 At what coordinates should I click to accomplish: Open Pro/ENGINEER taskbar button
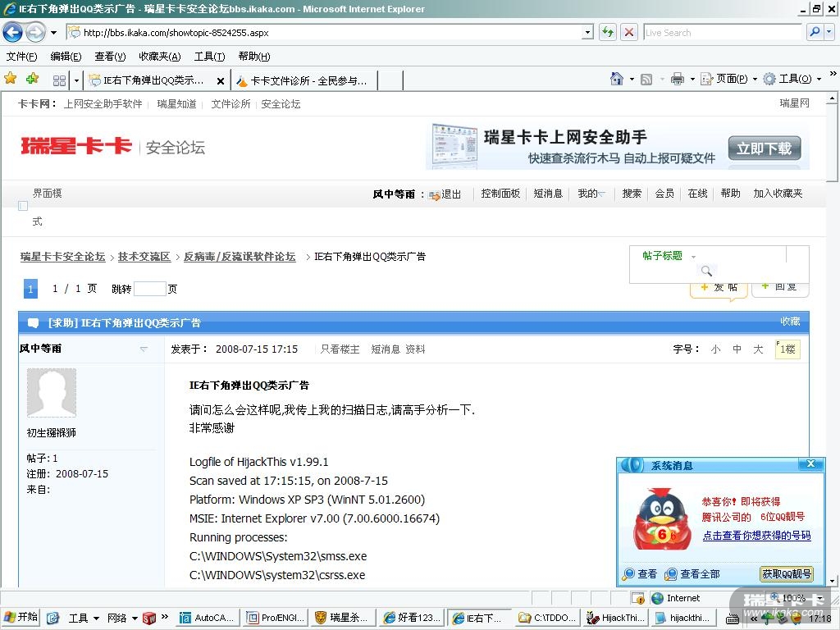click(275, 618)
